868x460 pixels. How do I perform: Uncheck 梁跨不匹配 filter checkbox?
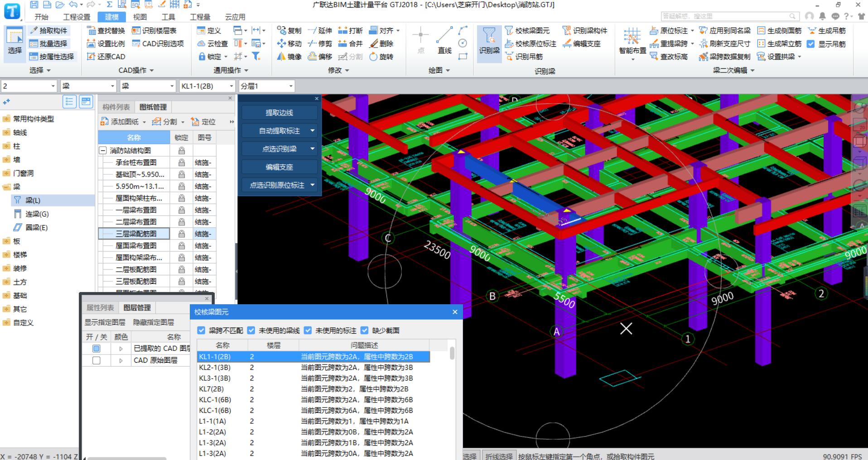(202, 331)
